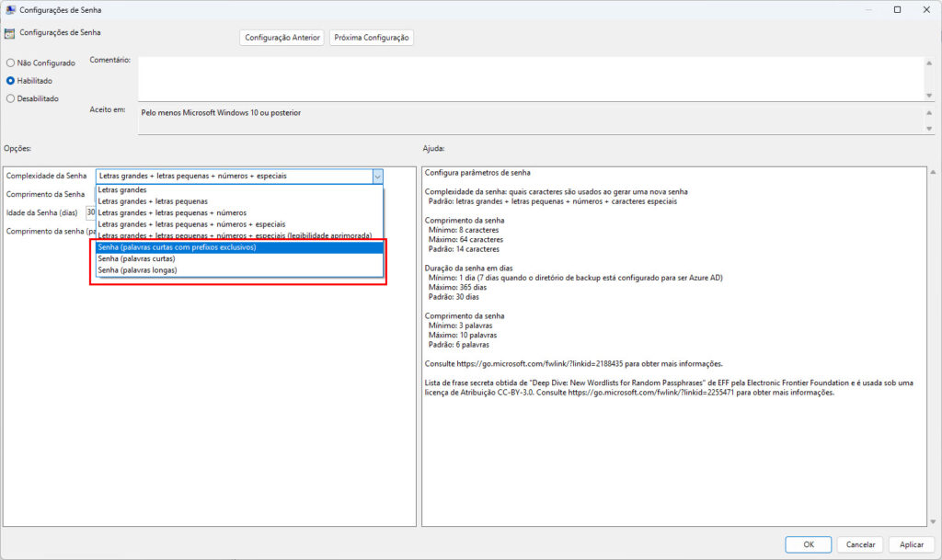Choose Letras grandes complexity option

click(124, 189)
